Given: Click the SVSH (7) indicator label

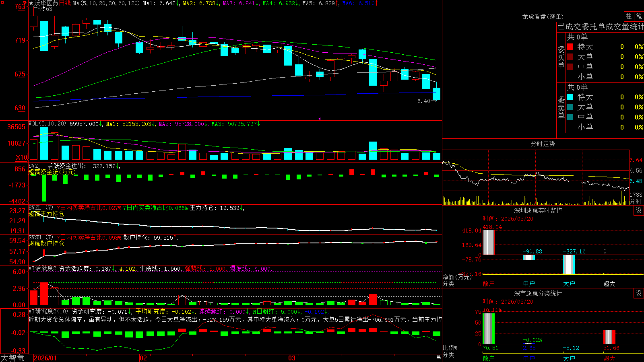Looking at the screenshot, I should pyautogui.click(x=41, y=238).
